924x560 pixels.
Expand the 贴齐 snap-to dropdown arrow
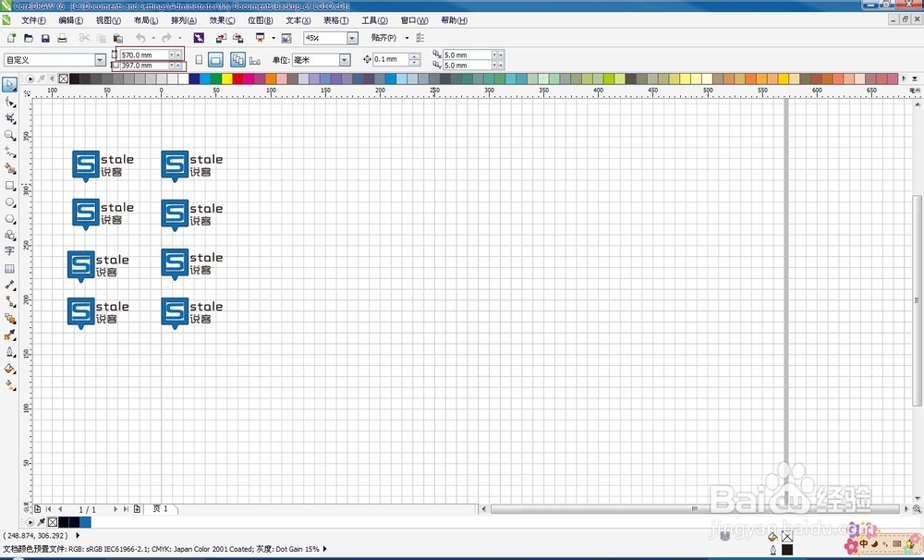tap(407, 38)
